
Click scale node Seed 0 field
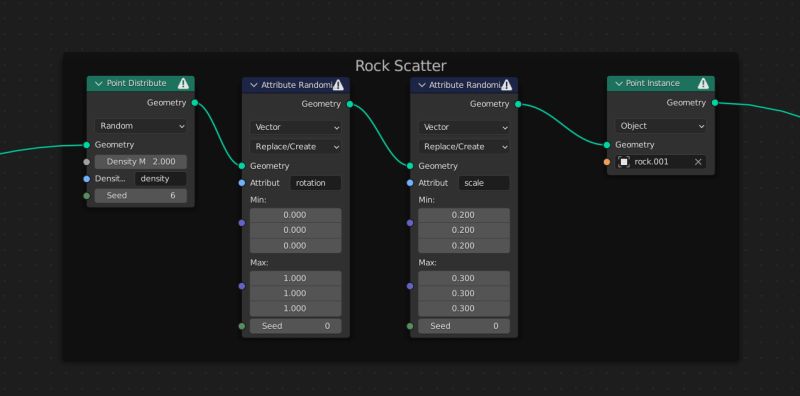coord(464,326)
